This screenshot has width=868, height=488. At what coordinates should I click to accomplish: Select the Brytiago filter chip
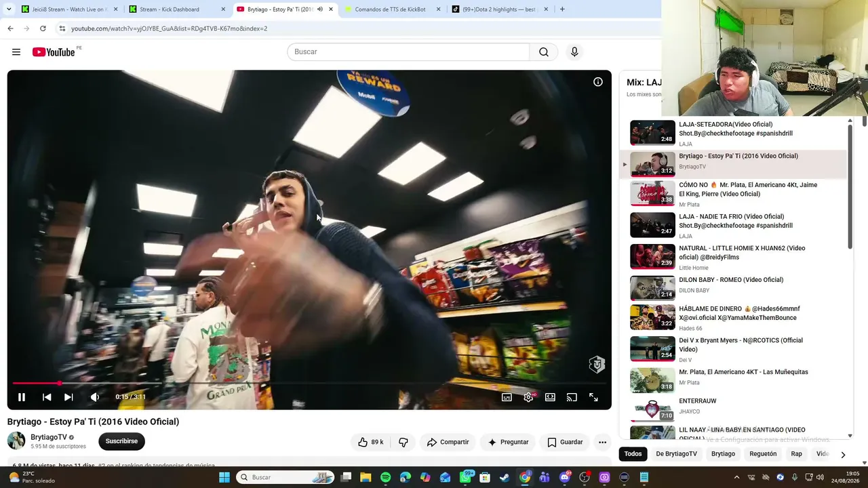pyautogui.click(x=723, y=454)
